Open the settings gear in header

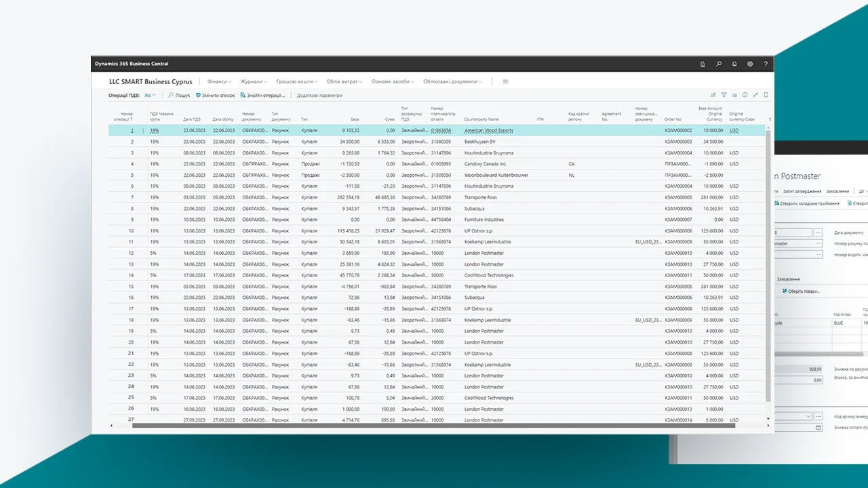750,64
